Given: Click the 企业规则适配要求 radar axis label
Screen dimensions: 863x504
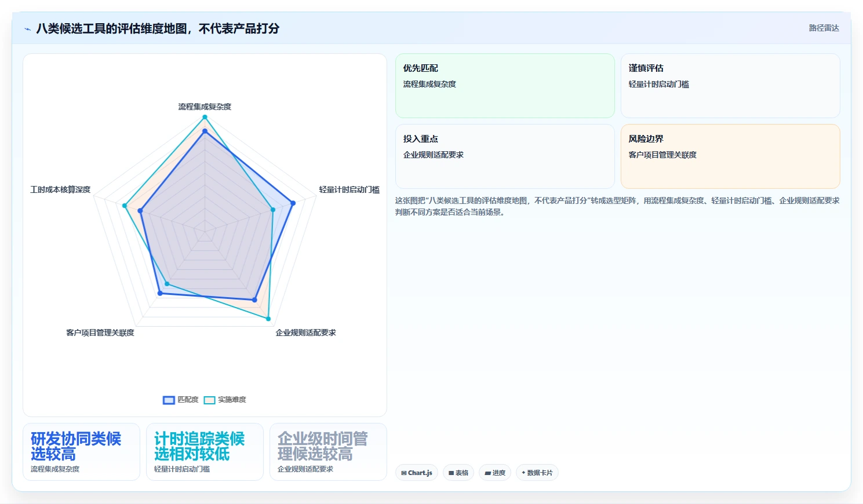Looking at the screenshot, I should [x=306, y=333].
